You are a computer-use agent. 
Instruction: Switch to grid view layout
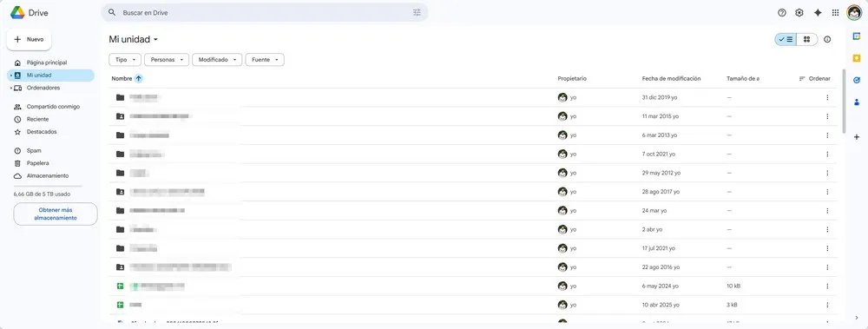tap(807, 39)
